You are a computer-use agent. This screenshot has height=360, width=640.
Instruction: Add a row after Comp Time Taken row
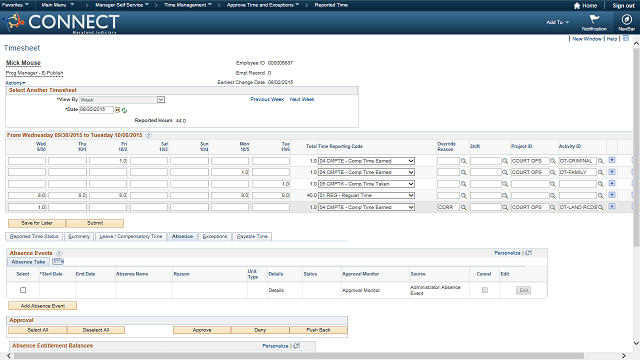(x=612, y=183)
